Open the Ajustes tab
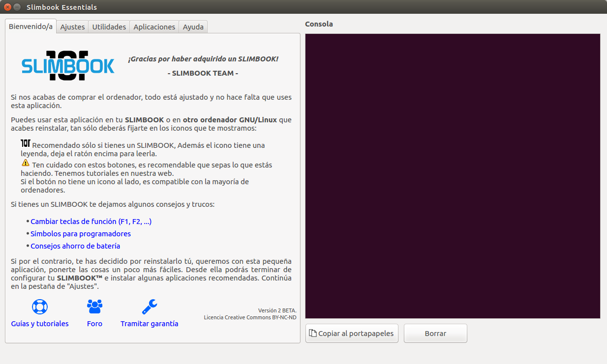The image size is (607, 364). tap(72, 27)
